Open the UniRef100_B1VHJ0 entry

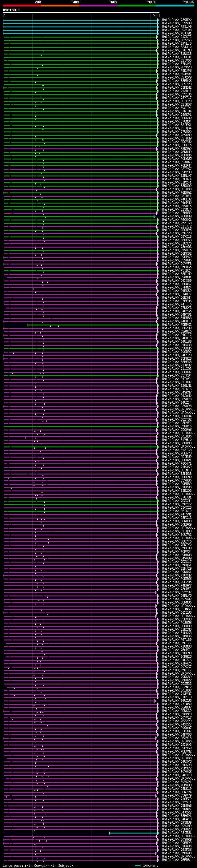176,440
